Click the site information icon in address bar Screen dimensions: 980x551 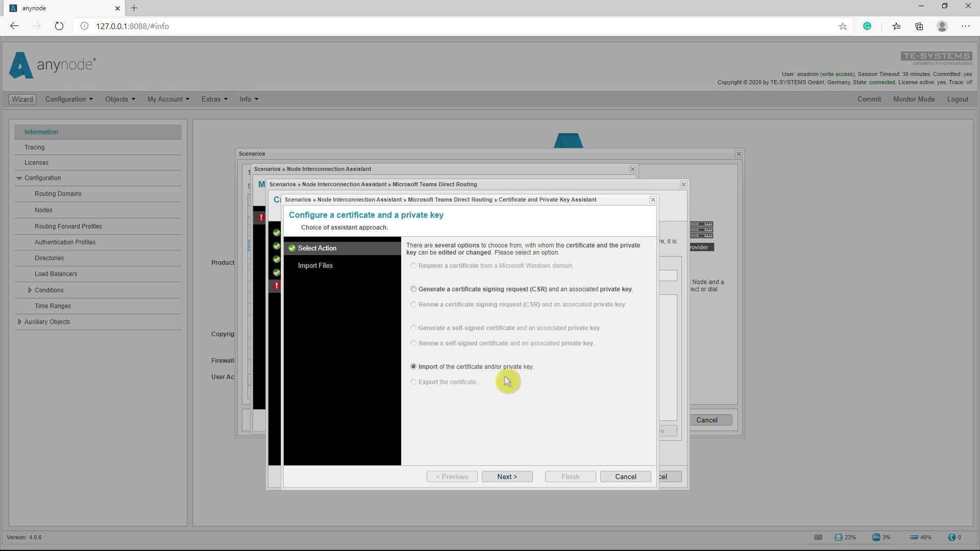point(85,26)
